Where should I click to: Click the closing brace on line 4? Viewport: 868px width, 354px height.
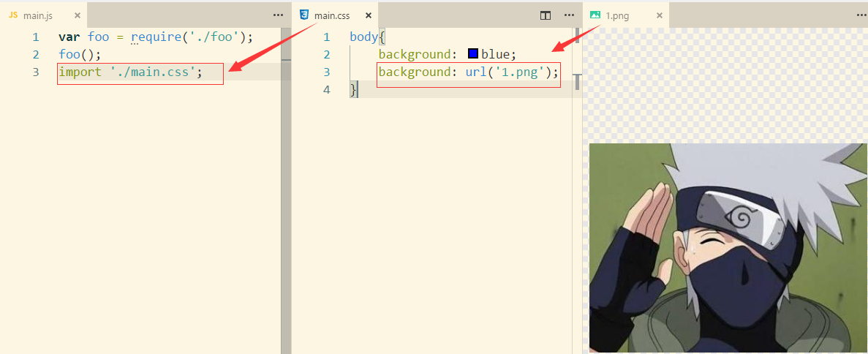point(354,89)
